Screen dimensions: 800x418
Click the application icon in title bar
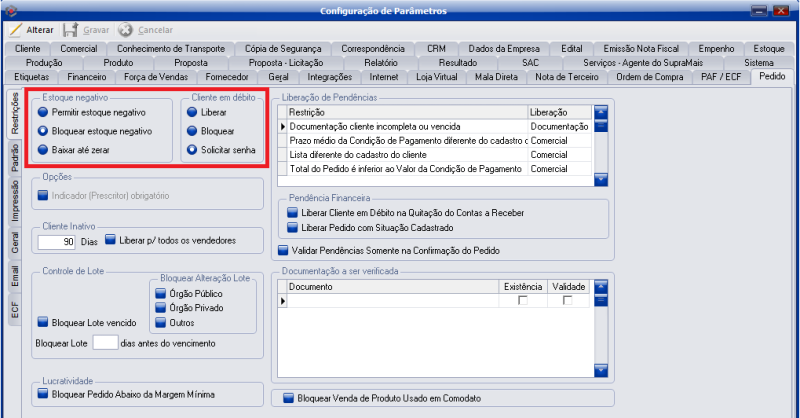[11, 10]
